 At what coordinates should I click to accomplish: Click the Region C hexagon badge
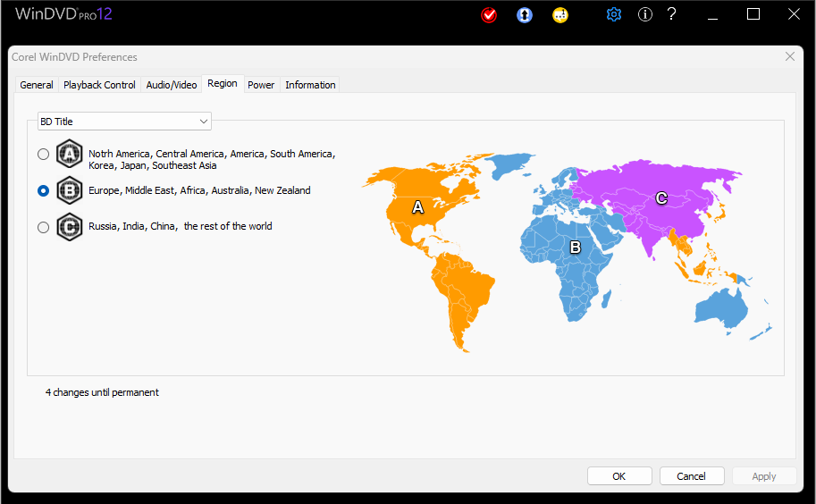[69, 227]
